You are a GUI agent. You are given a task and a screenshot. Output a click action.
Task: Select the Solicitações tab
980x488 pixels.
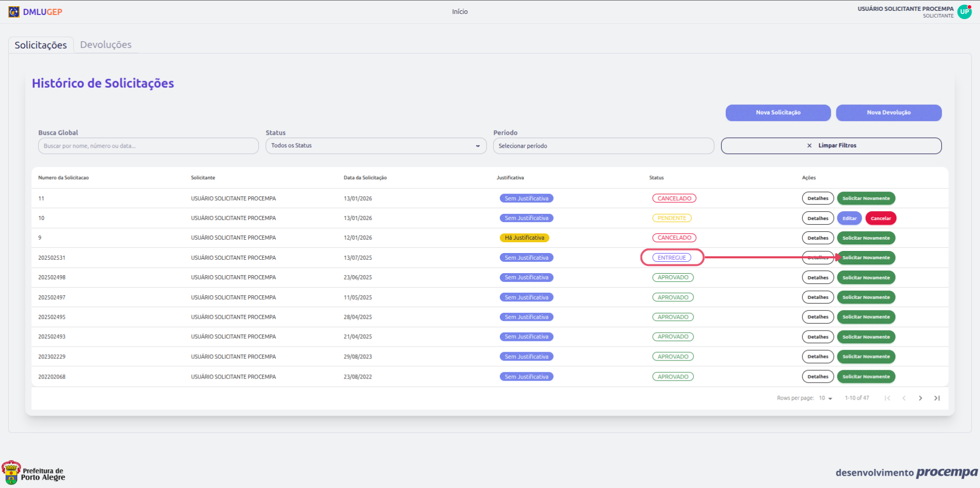(x=41, y=45)
